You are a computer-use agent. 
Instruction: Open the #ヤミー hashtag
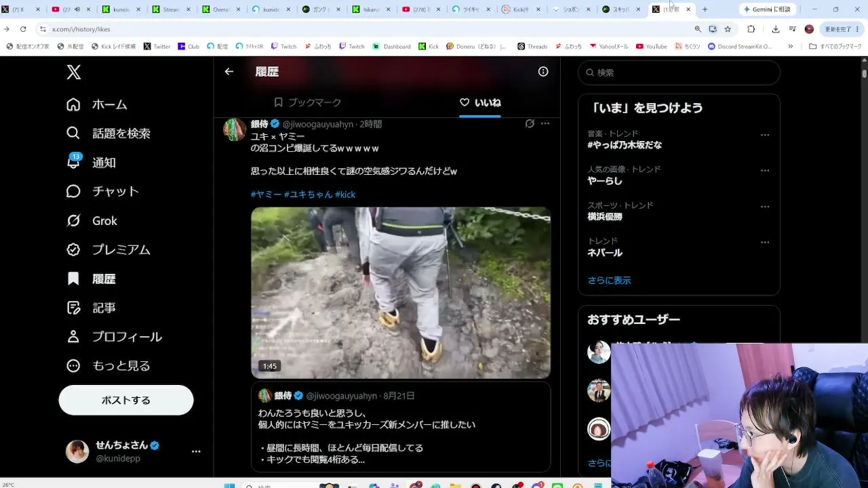(x=266, y=195)
